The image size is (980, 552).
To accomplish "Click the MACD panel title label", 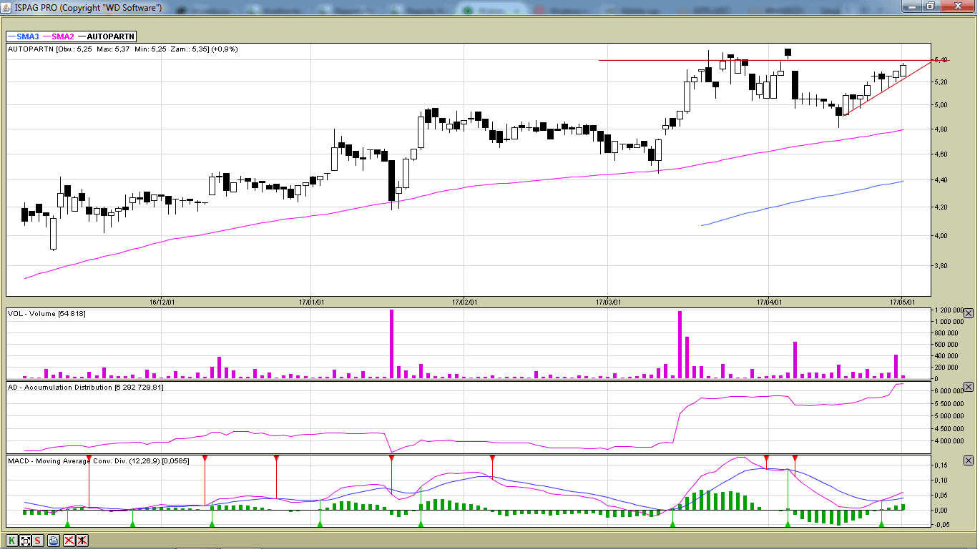I will tap(86, 461).
